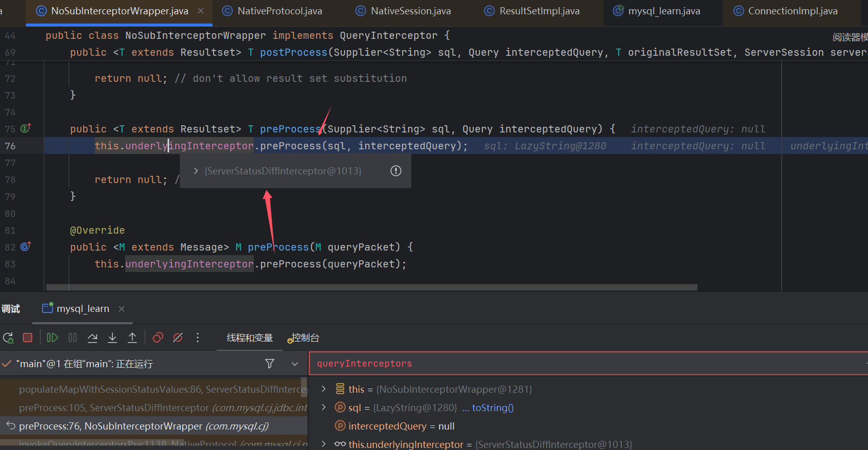This screenshot has width=868, height=450.
Task: Click the yellow 'this' object icon
Action: pos(340,389)
